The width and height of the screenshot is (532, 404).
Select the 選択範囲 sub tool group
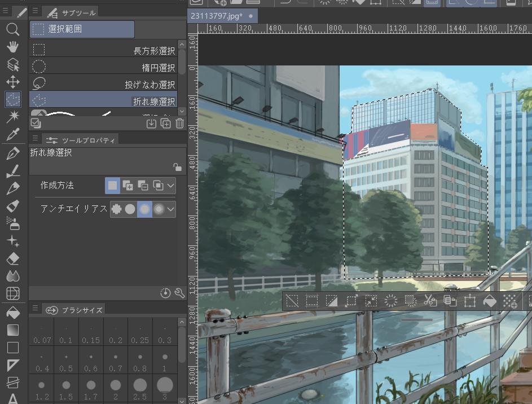click(82, 29)
